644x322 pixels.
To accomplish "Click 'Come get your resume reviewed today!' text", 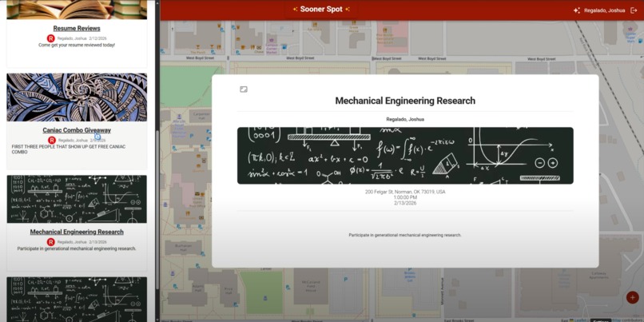I will (77, 46).
